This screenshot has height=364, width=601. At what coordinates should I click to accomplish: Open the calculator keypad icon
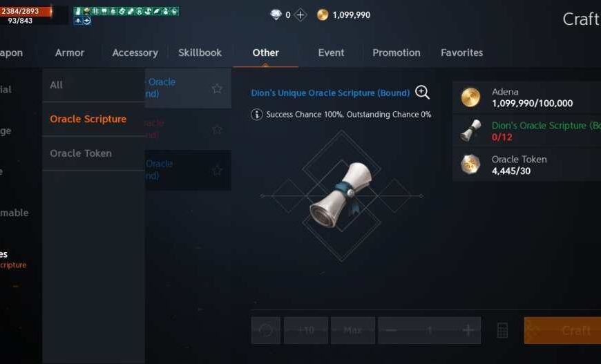(x=502, y=330)
